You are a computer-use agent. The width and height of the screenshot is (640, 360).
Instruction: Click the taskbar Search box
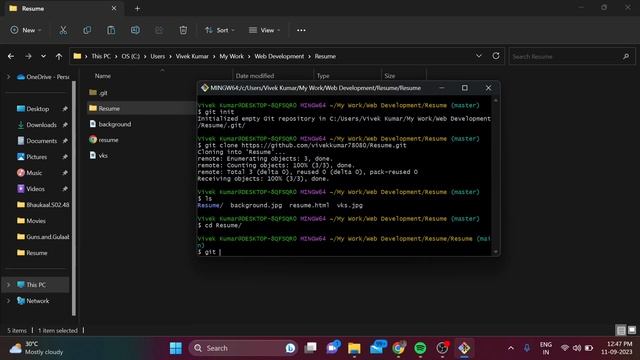tap(243, 348)
